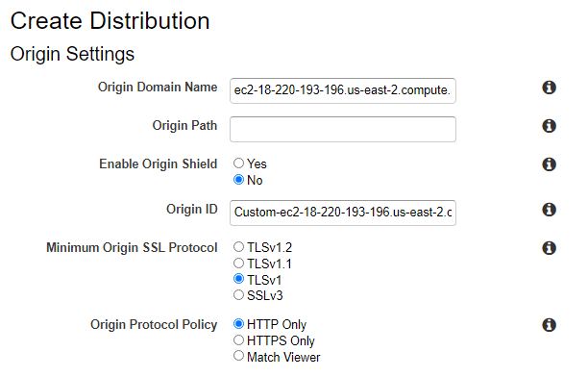The width and height of the screenshot is (588, 377).
Task: Click into the Origin Domain Name field
Action: coord(343,90)
